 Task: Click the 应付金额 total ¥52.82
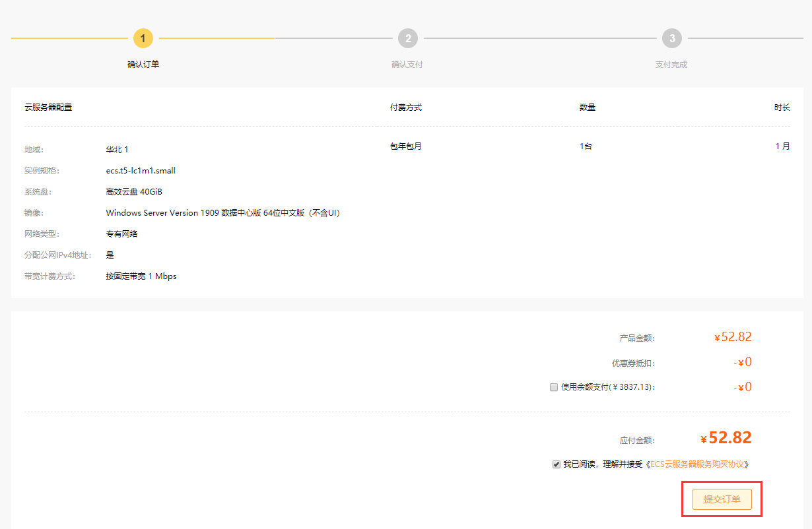point(726,438)
